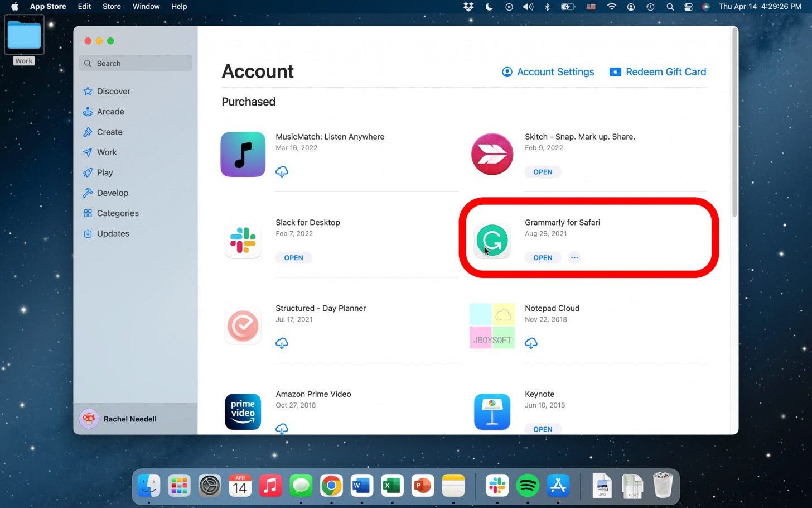Open Skitch with its OPEN button
This screenshot has width=812, height=508.
543,172
